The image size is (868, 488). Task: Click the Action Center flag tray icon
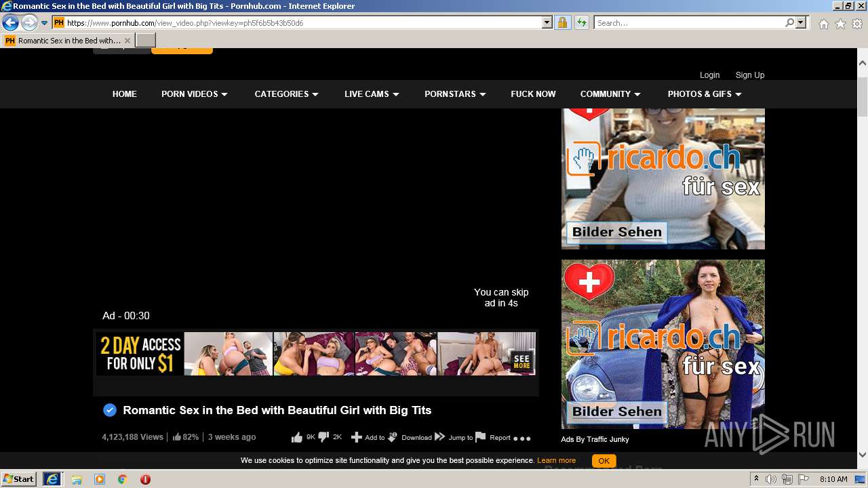[x=804, y=479]
